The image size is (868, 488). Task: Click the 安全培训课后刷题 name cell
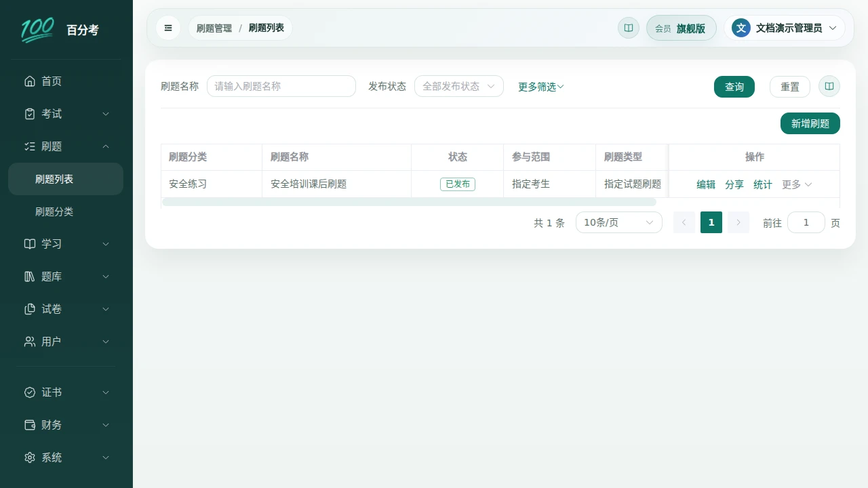click(337, 184)
